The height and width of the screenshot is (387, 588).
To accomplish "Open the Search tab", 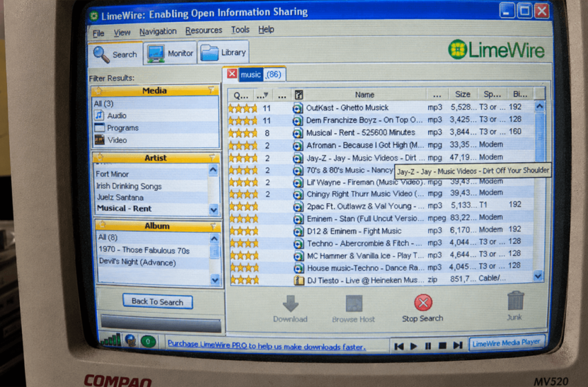I will [x=116, y=54].
